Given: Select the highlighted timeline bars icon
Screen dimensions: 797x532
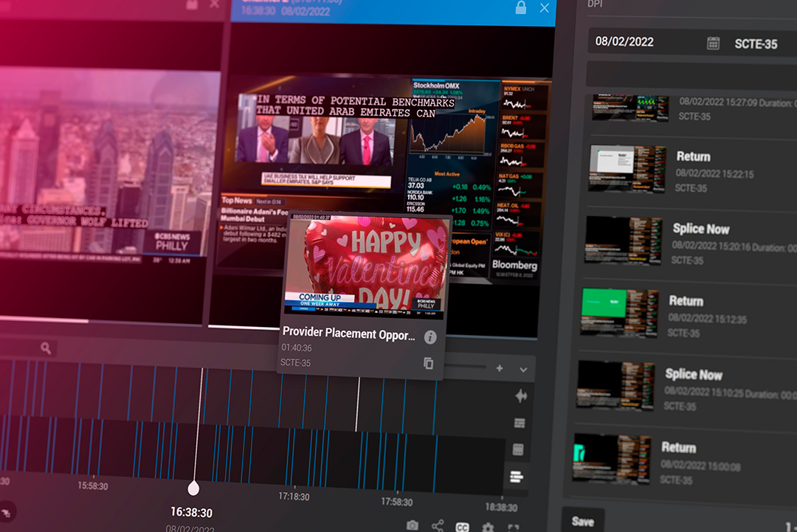Looking at the screenshot, I should point(517,477).
